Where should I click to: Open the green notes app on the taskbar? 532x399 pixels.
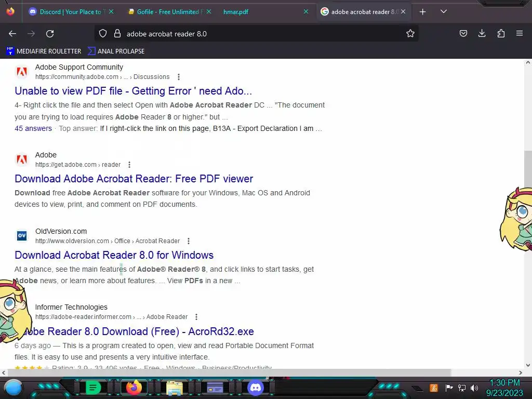coord(93,388)
